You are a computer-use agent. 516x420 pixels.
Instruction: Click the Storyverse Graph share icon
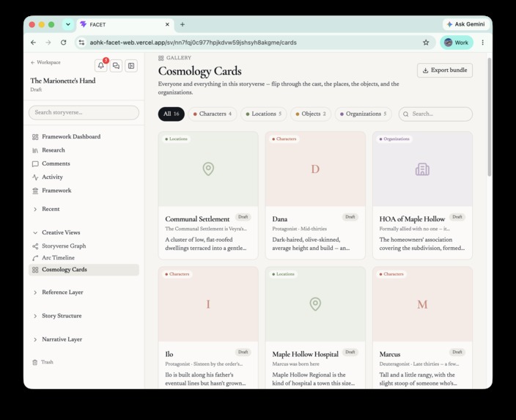35,246
